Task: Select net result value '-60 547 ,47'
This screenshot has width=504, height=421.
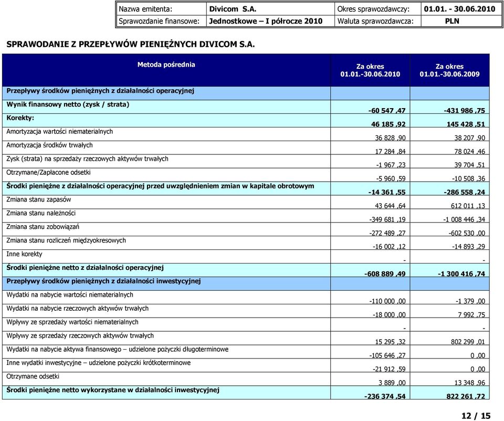Action: [387, 111]
